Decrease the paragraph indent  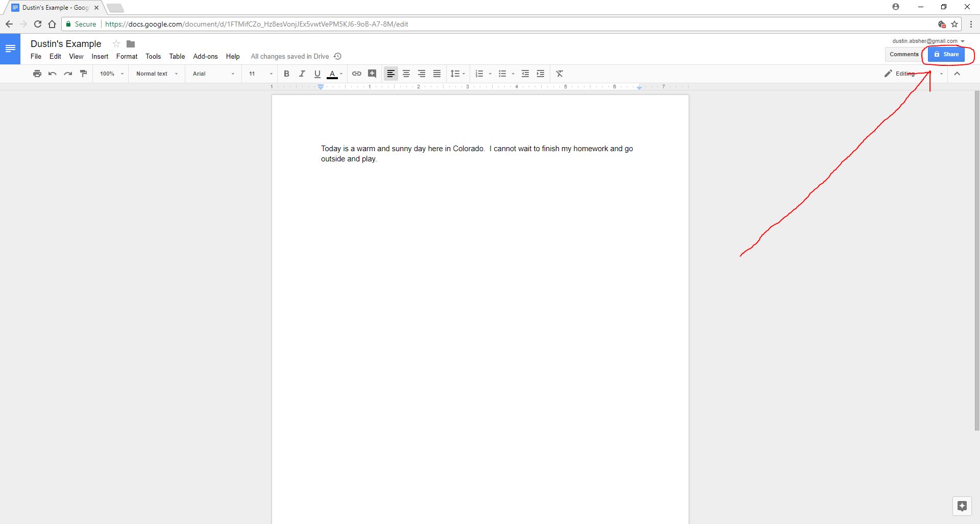[x=525, y=74]
